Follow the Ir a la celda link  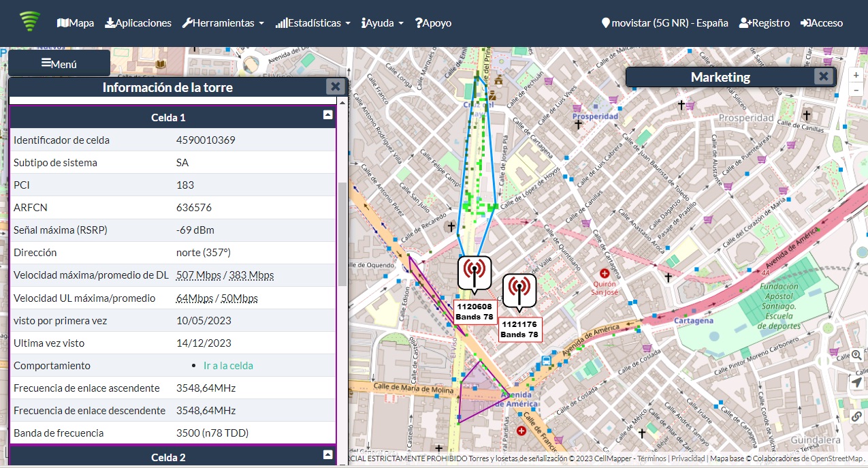(x=228, y=365)
